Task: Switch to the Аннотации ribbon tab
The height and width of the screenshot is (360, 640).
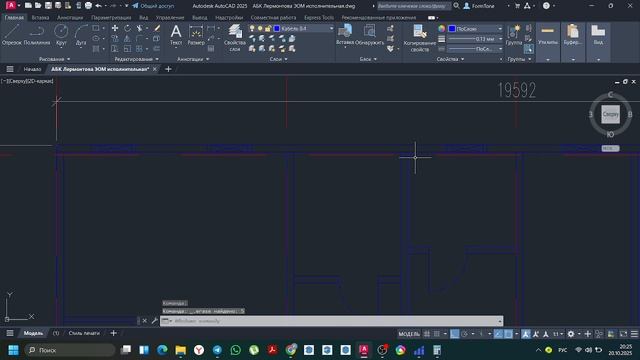Action: pyautogui.click(x=70, y=18)
